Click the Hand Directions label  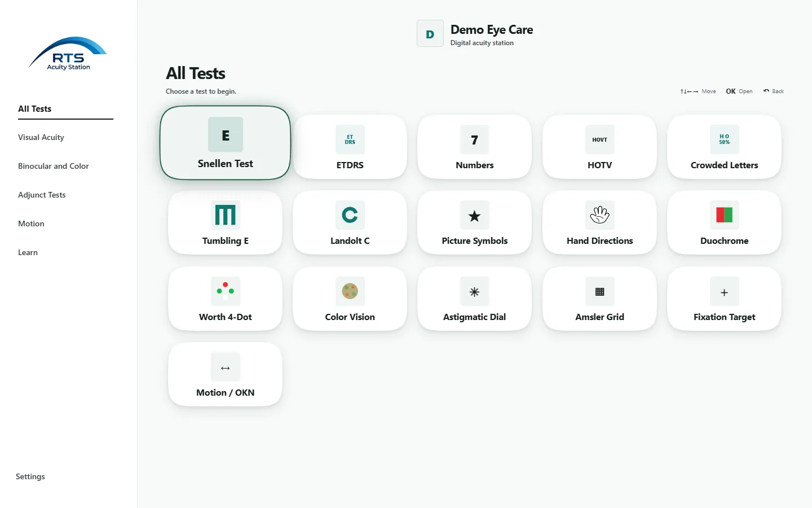click(600, 241)
